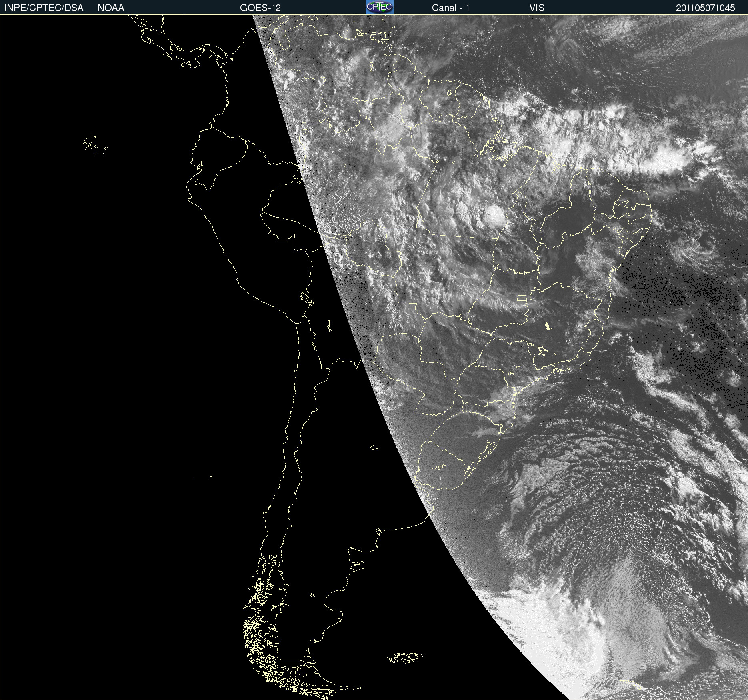Click the INPE/CPTEC/DSA header label

[x=44, y=8]
